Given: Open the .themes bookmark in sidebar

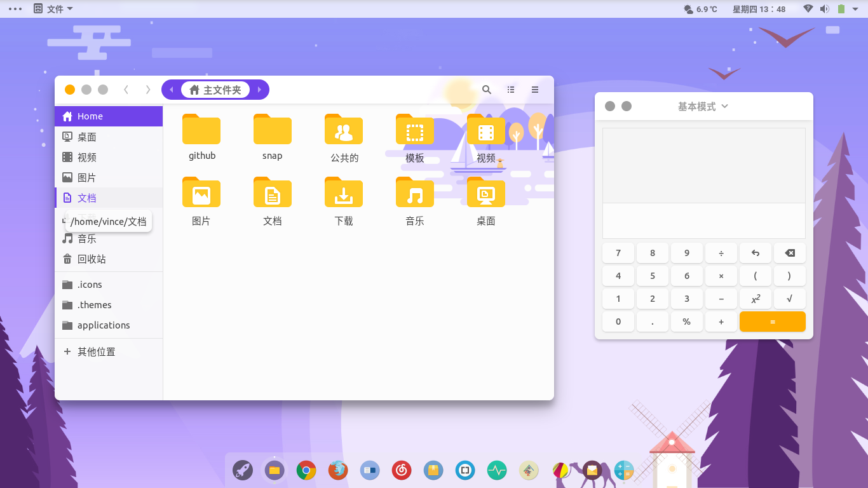Looking at the screenshot, I should [x=109, y=305].
